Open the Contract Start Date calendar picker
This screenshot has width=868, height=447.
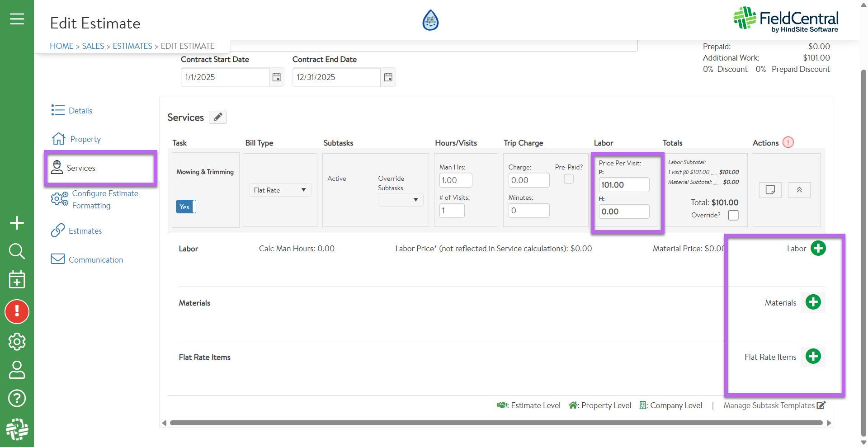277,77
